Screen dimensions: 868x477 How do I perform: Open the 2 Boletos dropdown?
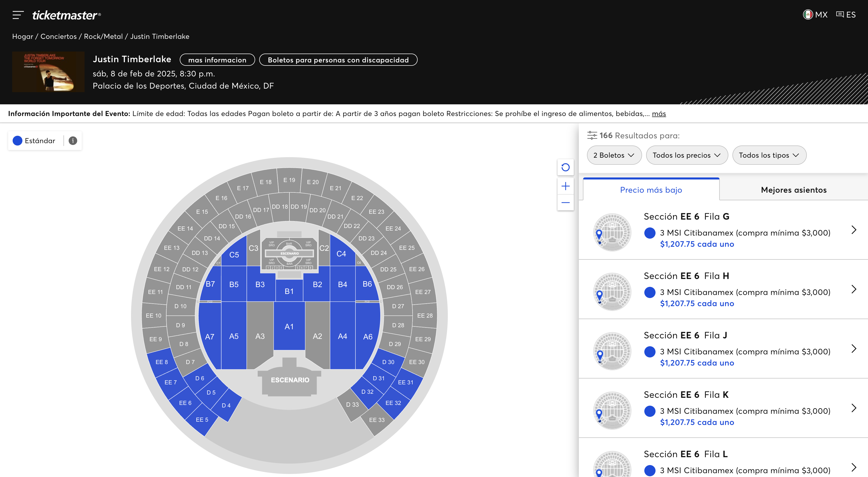pos(614,155)
